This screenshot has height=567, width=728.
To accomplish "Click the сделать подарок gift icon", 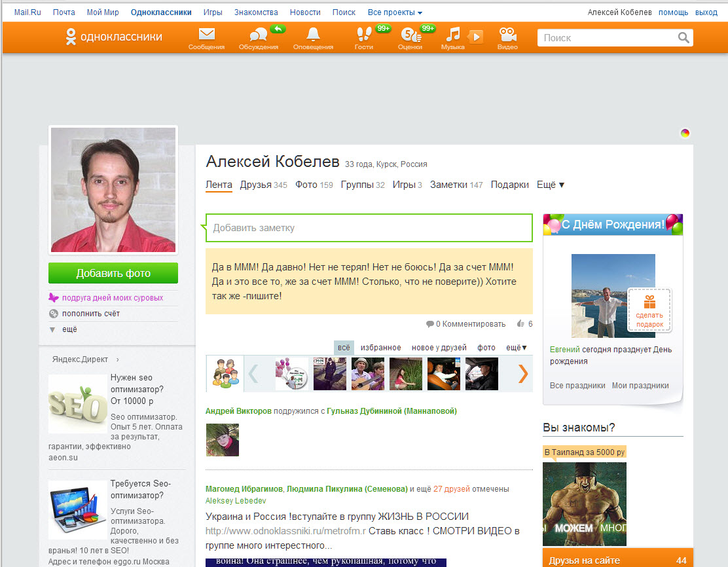I will point(649,302).
